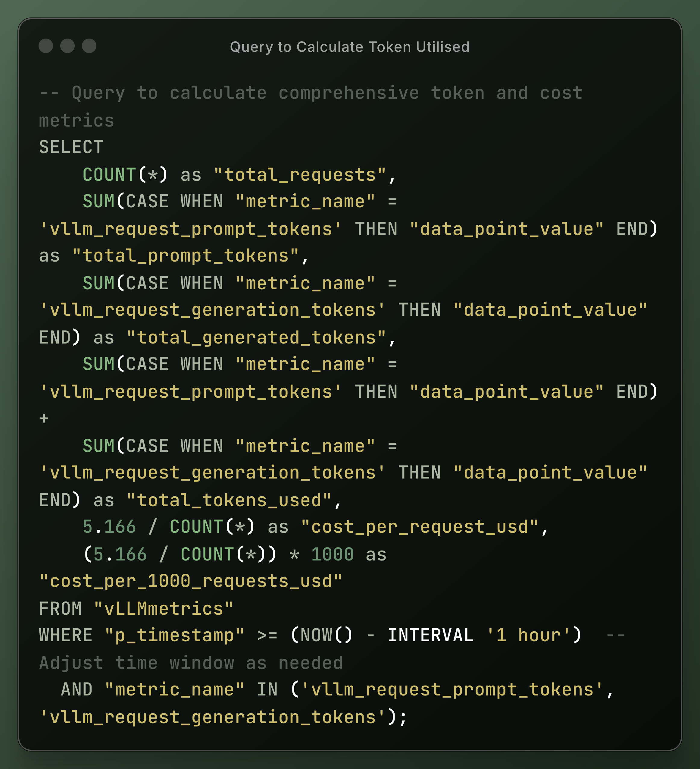
Task: Click the middle gray window dot
Action: click(67, 46)
